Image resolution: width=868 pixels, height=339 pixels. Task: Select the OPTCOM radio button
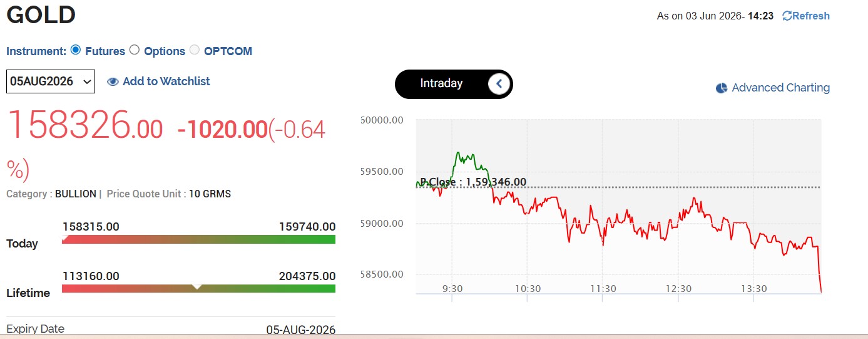[x=195, y=50]
